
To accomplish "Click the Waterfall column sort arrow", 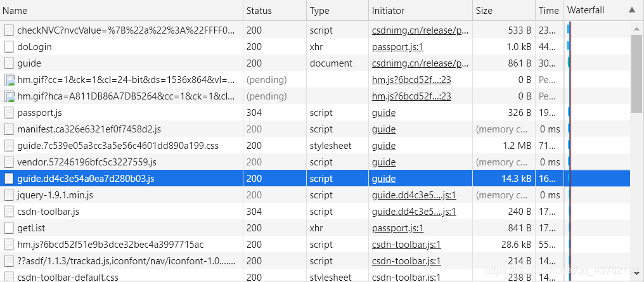I will pos(632,10).
